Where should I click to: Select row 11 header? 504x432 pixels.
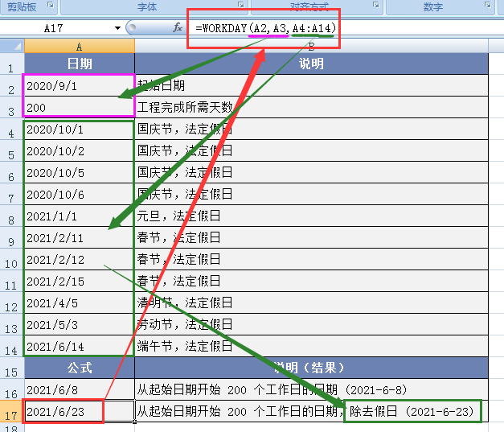12,281
